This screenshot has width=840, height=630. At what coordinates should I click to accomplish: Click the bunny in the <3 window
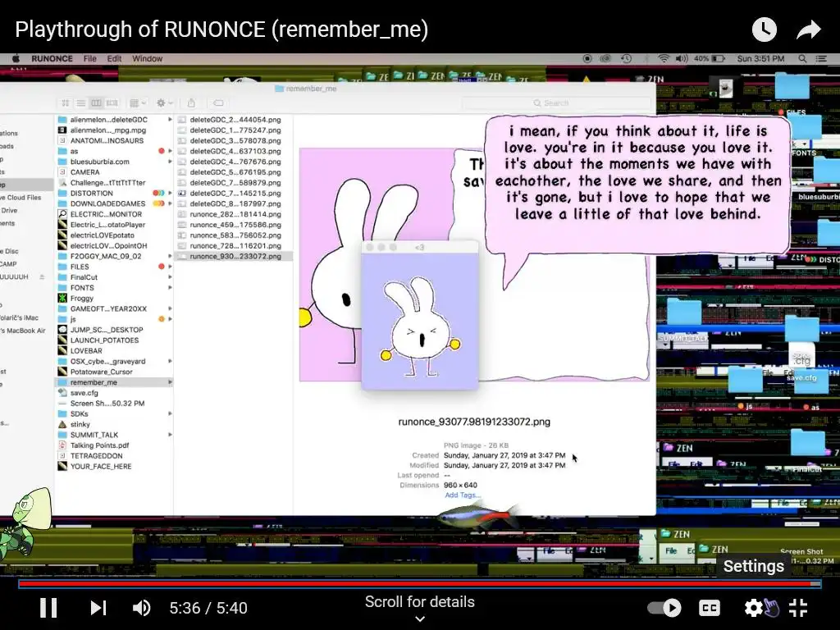(419, 326)
